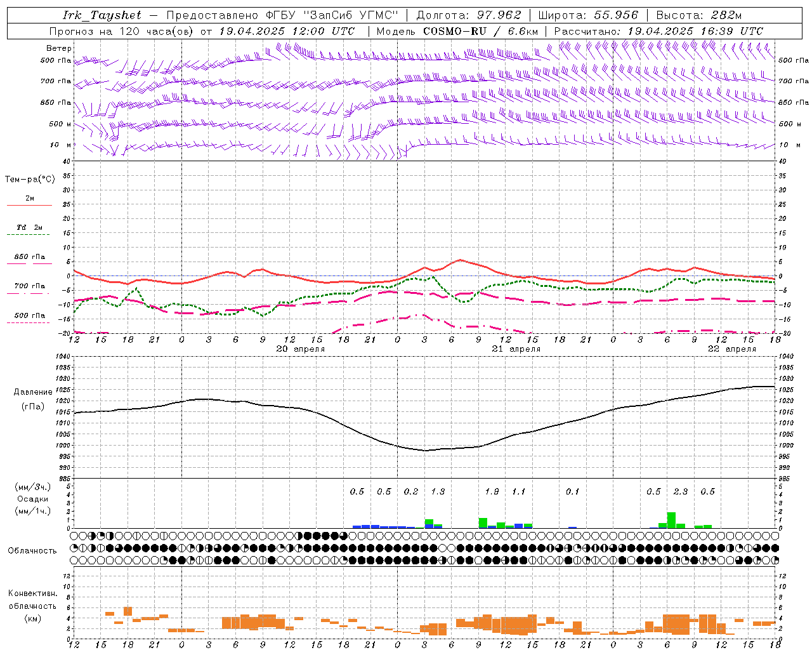This screenshot has height=650, width=812.
Task: Click the longitude value Долгота: 97.962
Action: coord(469,15)
